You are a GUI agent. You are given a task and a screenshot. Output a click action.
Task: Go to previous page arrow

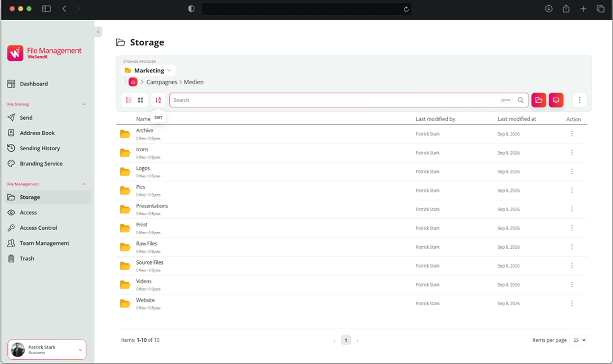(x=334, y=341)
